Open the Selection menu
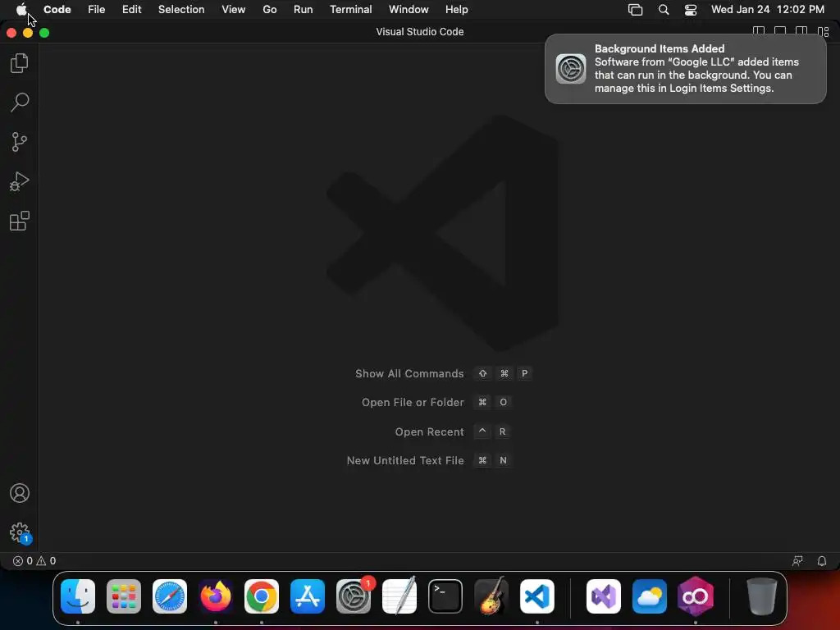Viewport: 840px width, 630px height. 181,10
